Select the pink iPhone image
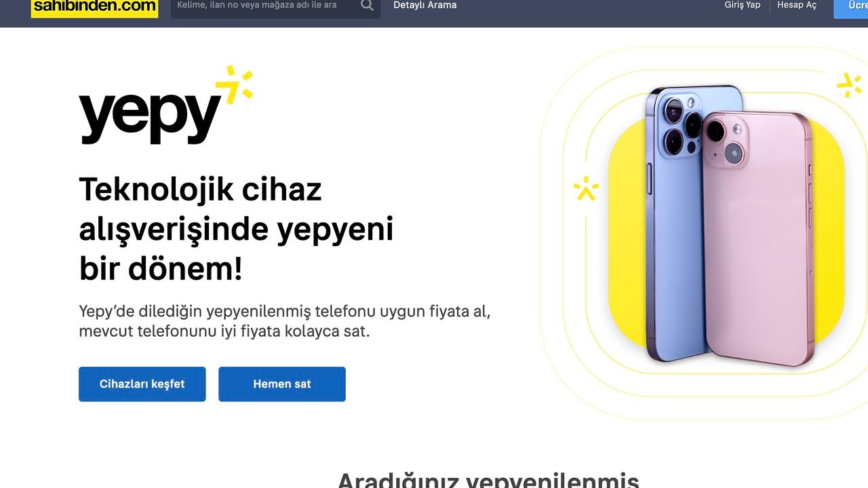 [757, 239]
